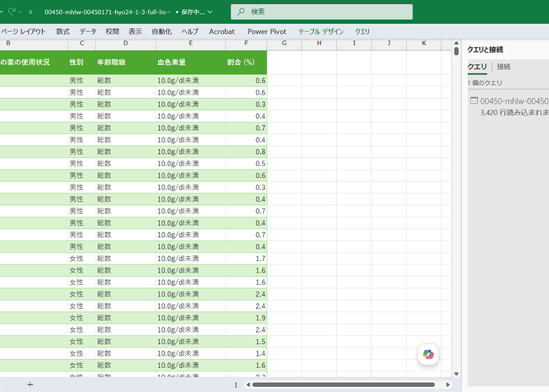Image resolution: width=549 pixels, height=392 pixels.
Task: Click the vertical scrollbar down arrow
Action: 456,374
